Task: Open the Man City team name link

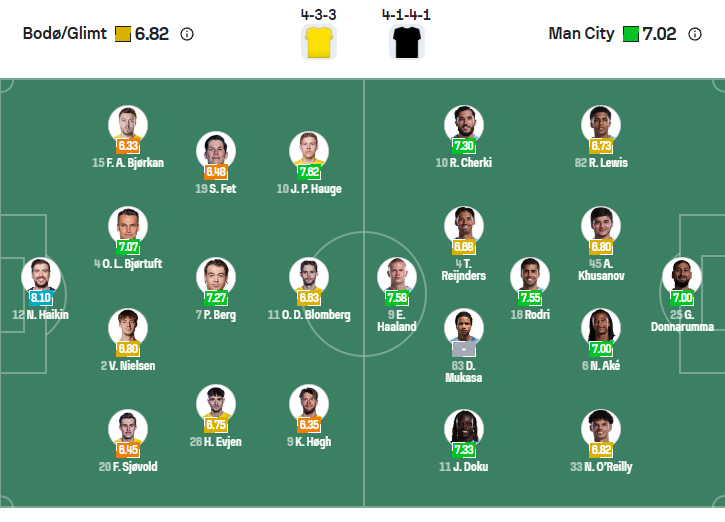Action: (x=581, y=34)
